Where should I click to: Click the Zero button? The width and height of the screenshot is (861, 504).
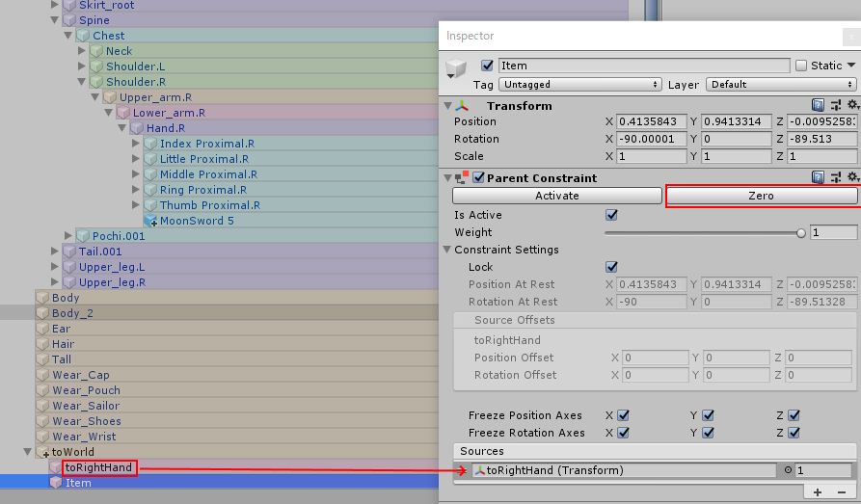(761, 196)
